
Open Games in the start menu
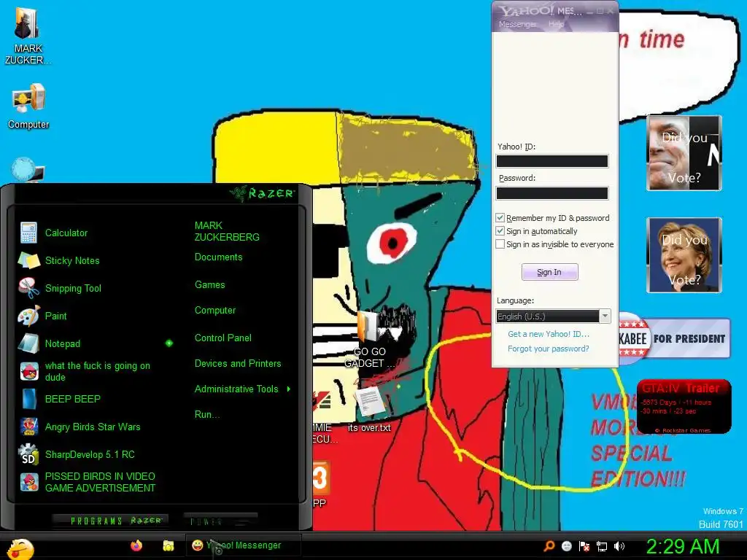(209, 285)
